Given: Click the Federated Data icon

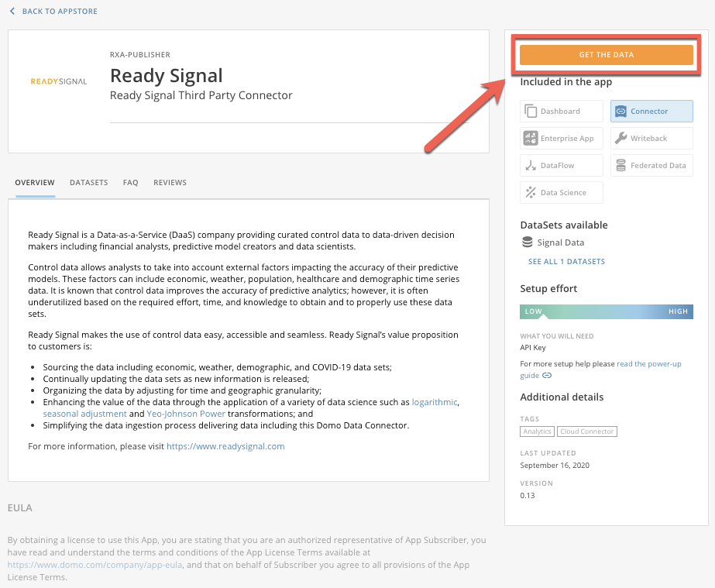Looking at the screenshot, I should 620,166.
